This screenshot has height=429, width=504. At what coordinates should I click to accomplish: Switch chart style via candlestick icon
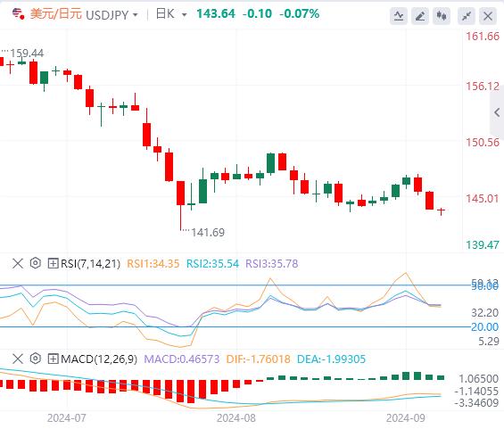click(442, 16)
